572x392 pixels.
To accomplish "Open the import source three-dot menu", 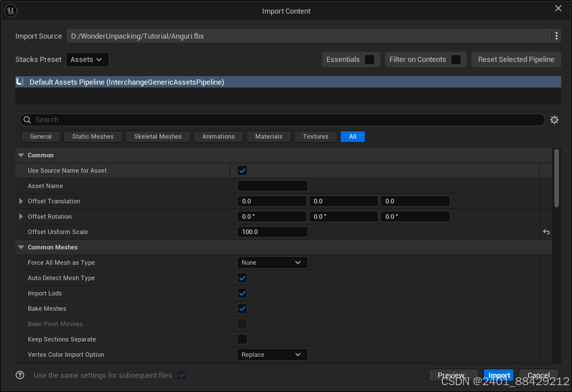I will [x=556, y=36].
